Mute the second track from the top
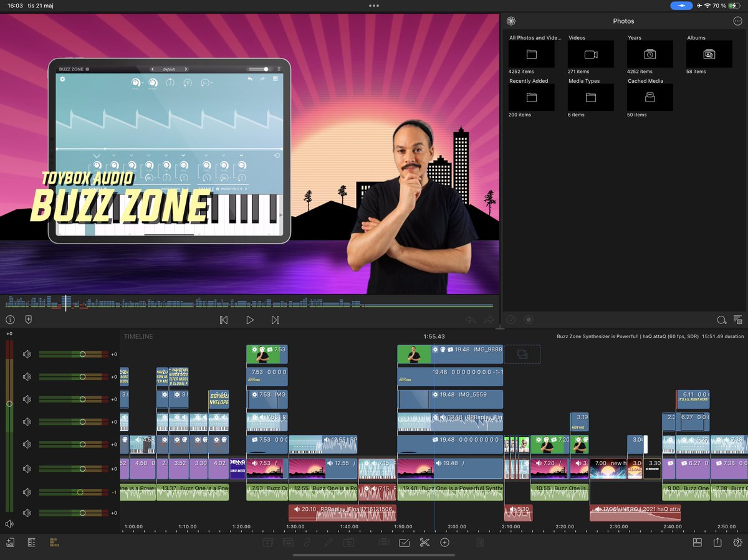The width and height of the screenshot is (748, 560). (27, 376)
